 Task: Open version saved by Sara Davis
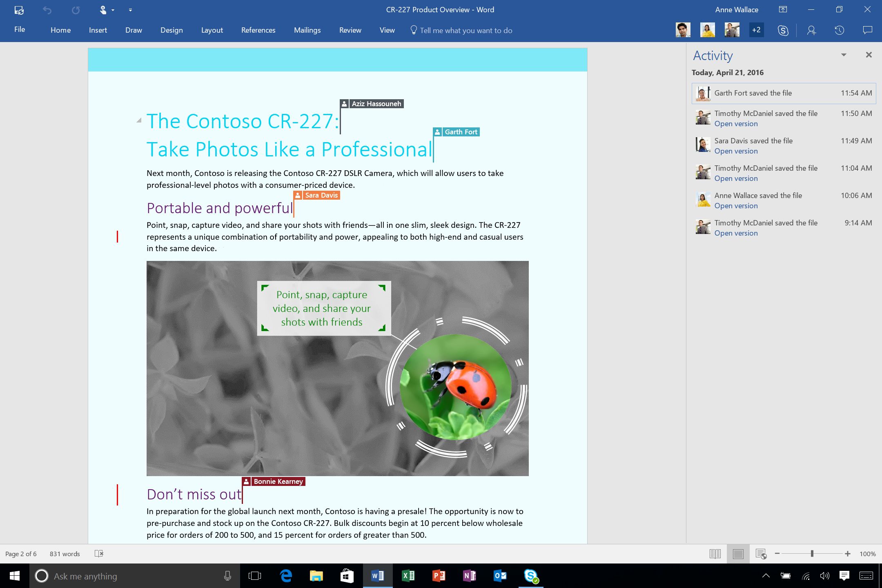click(736, 151)
